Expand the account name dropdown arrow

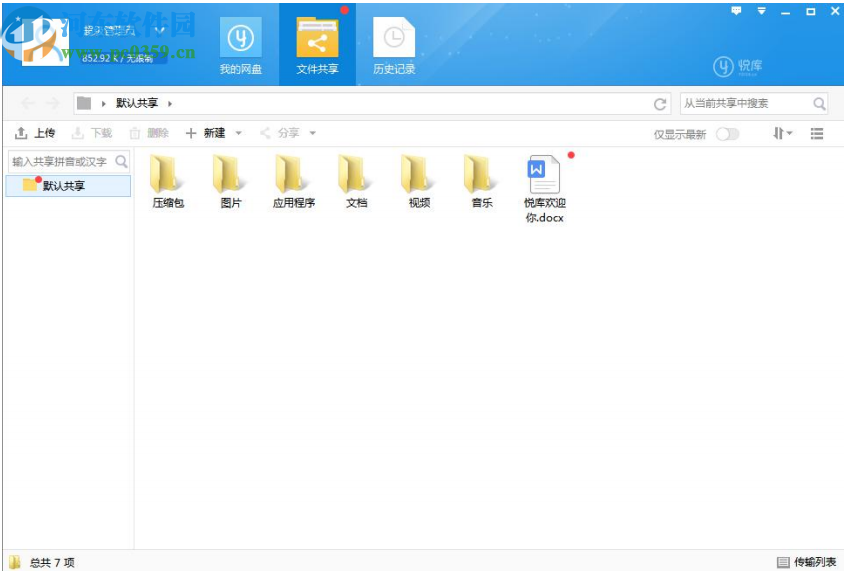[160, 30]
